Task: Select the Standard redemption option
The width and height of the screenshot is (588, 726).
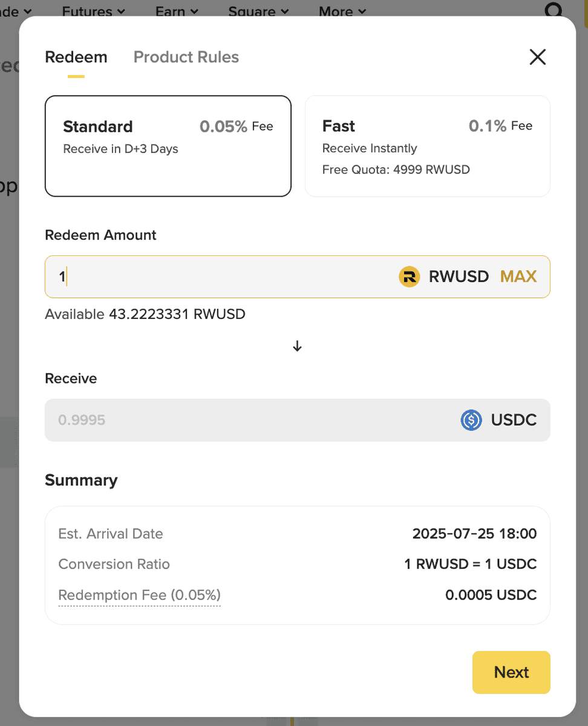Action: (x=168, y=146)
